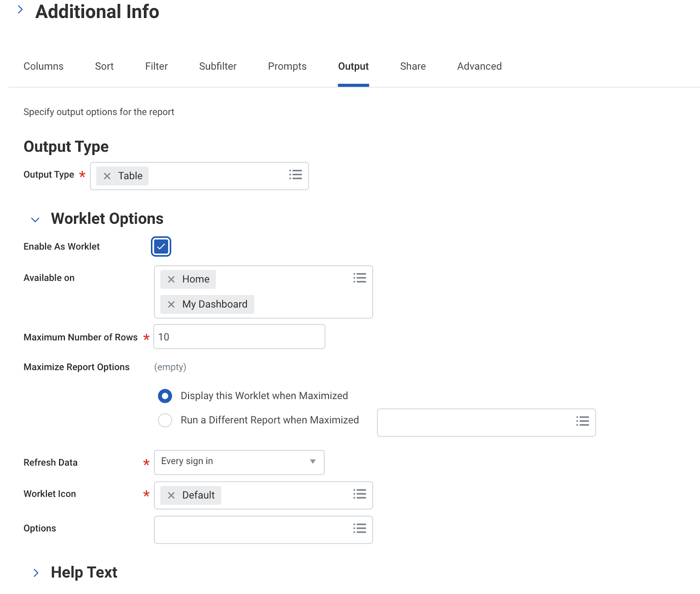
Task: Collapse the Worklet Options section
Action: pyautogui.click(x=35, y=219)
